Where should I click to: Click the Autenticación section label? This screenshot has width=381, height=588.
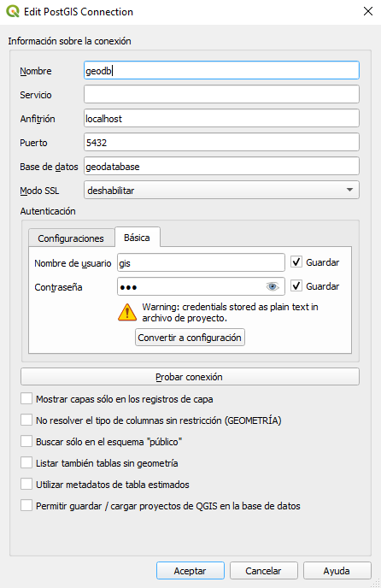[48, 211]
